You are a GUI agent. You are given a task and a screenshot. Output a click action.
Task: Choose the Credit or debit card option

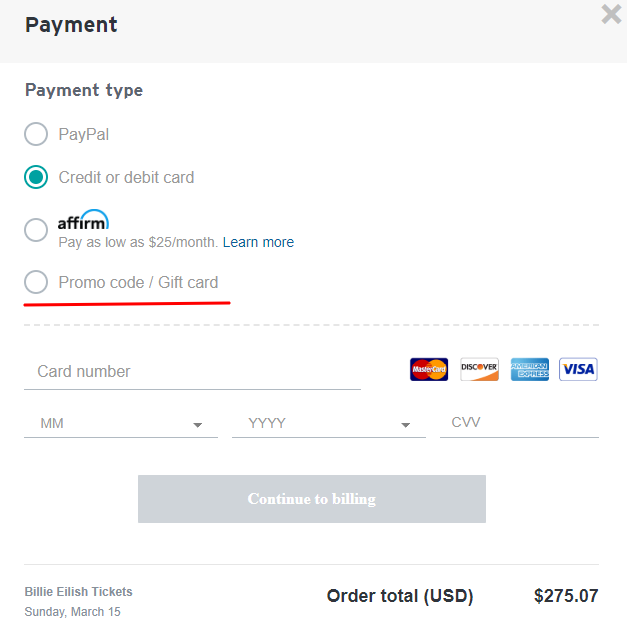tap(36, 178)
